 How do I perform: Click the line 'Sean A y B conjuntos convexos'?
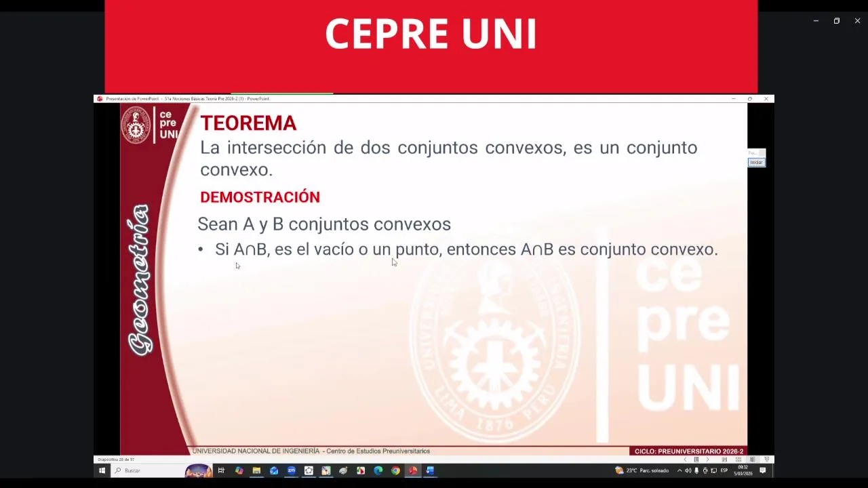pos(324,224)
